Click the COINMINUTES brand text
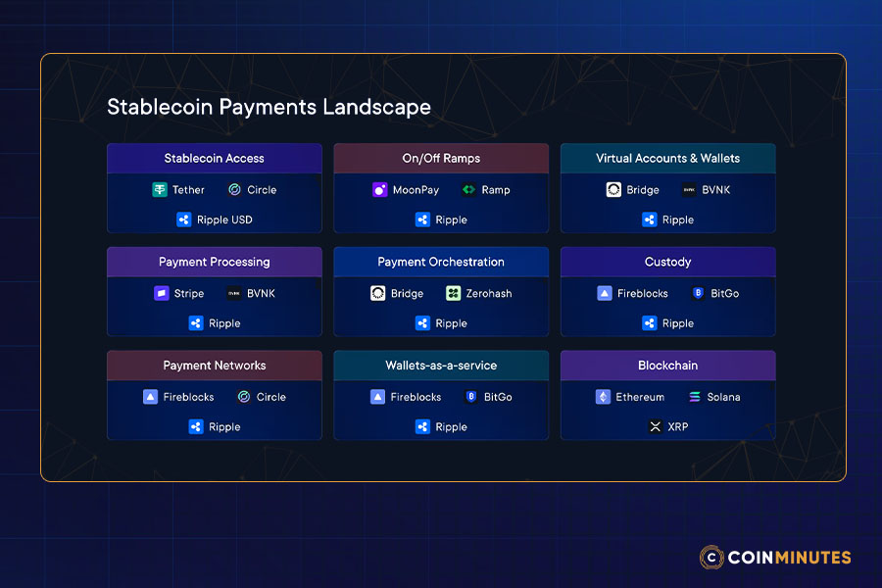This screenshot has width=882, height=588. click(x=790, y=558)
